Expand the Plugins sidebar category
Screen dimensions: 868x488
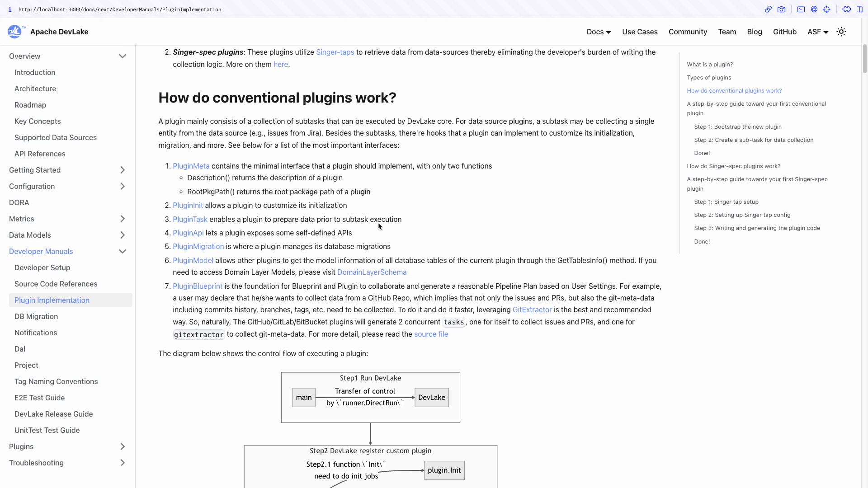point(122,446)
